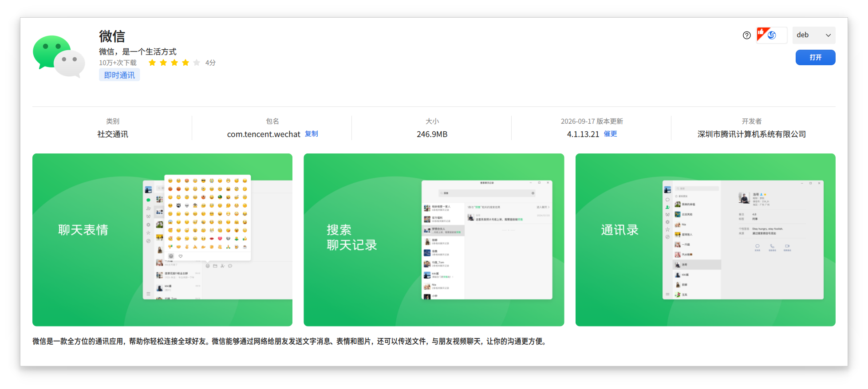
Task: Click the 2026-09-17 版本更新 label
Action: coord(592,122)
